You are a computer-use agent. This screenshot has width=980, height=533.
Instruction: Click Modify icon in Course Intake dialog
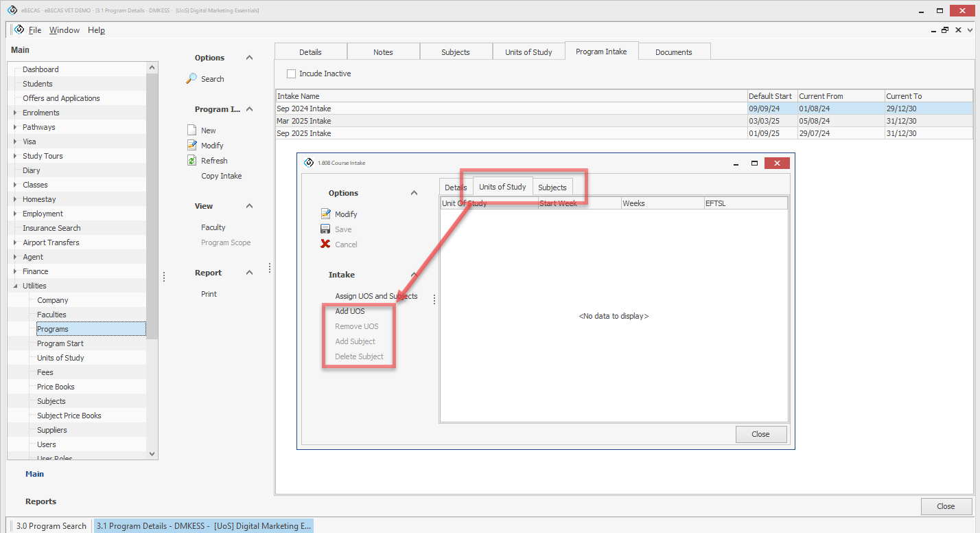pos(326,214)
